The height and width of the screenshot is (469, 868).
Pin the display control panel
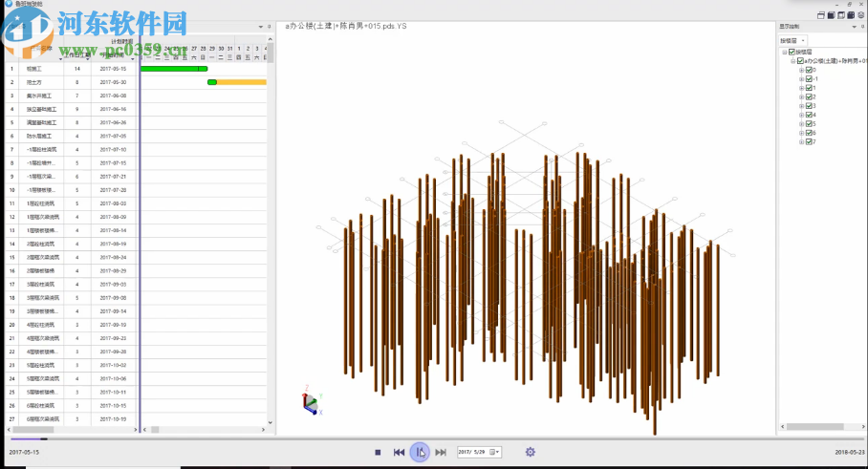(x=862, y=27)
